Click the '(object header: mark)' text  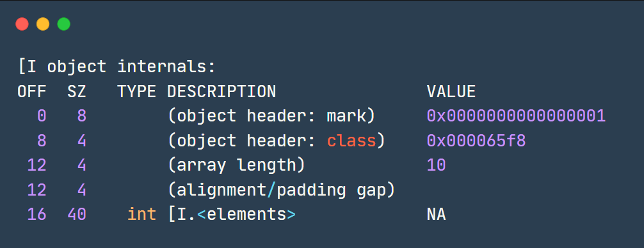click(x=271, y=116)
